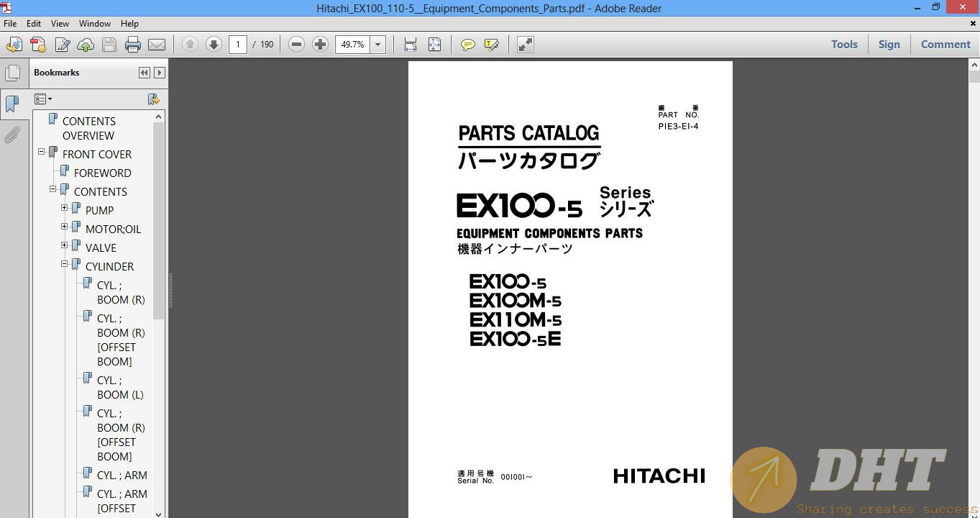Screen dimensions: 980x518
Task: Select the Add sticky note tool
Action: [467, 45]
